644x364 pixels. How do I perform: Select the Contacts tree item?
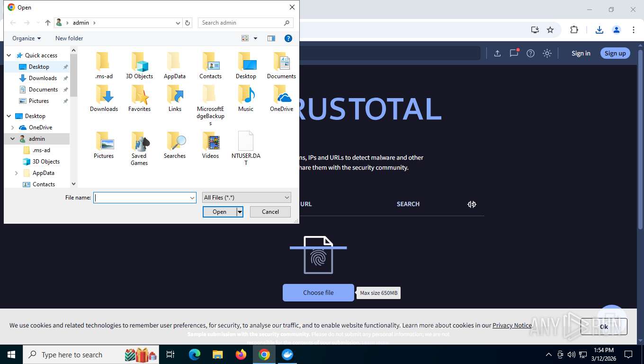(44, 184)
